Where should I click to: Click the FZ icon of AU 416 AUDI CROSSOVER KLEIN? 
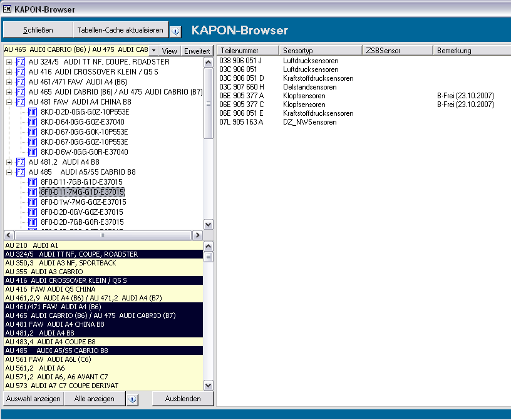[21, 72]
